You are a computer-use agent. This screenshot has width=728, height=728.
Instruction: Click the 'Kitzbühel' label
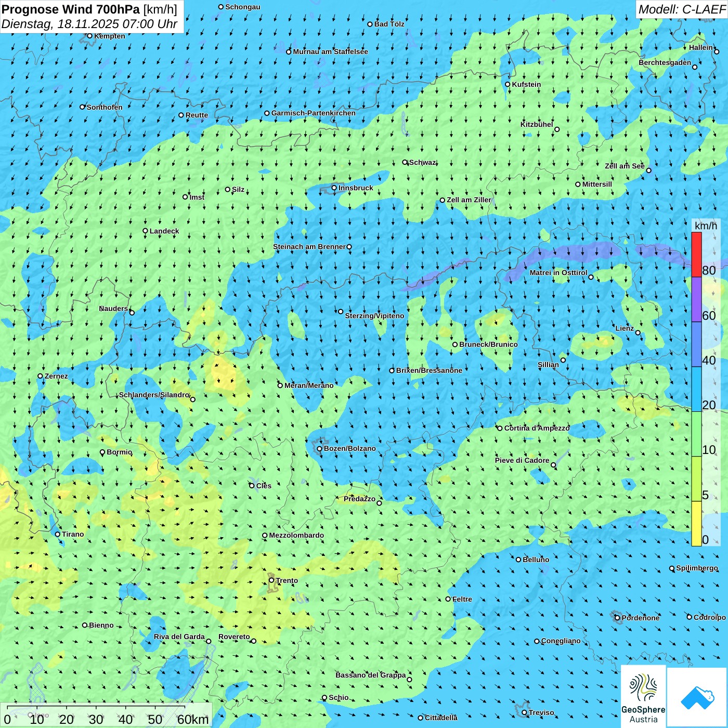click(x=537, y=124)
